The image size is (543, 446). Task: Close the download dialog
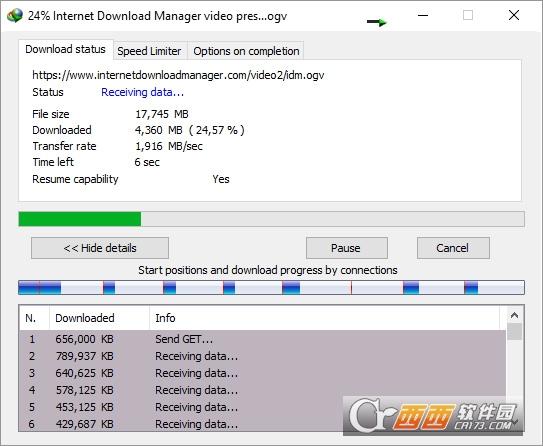coord(514,15)
